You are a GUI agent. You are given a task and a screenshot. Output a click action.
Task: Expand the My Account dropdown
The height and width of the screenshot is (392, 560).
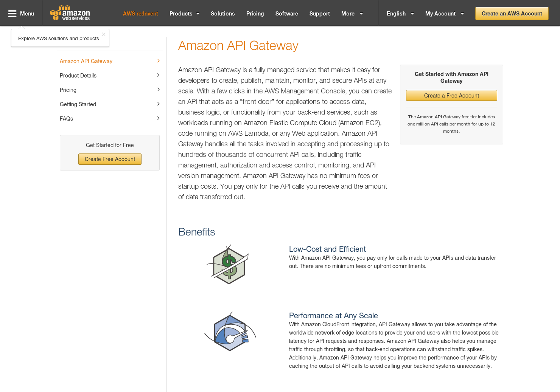(444, 13)
